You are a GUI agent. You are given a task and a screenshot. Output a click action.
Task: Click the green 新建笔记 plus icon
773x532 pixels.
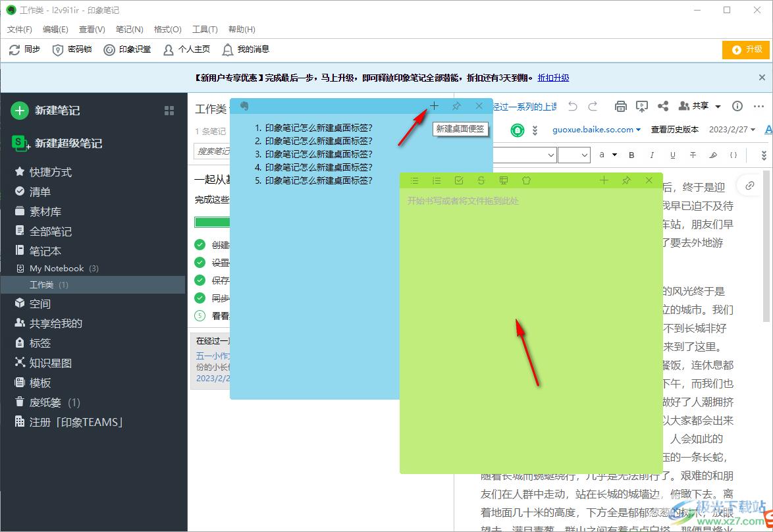click(x=20, y=111)
